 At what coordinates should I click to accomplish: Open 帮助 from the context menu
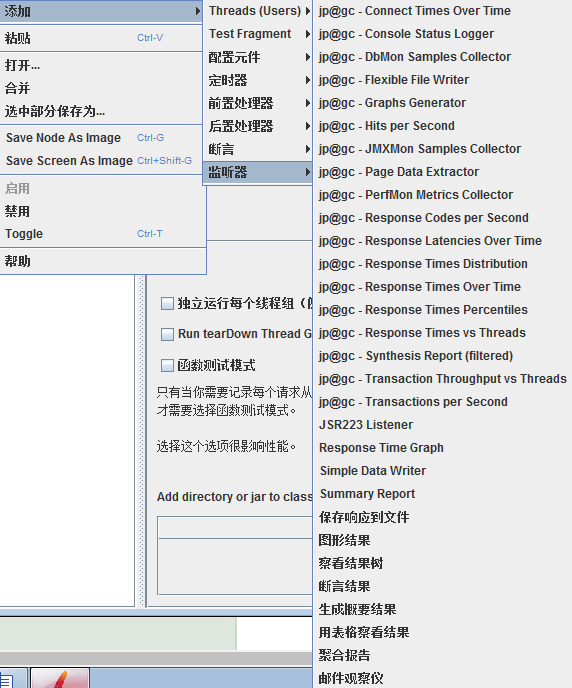[103, 261]
